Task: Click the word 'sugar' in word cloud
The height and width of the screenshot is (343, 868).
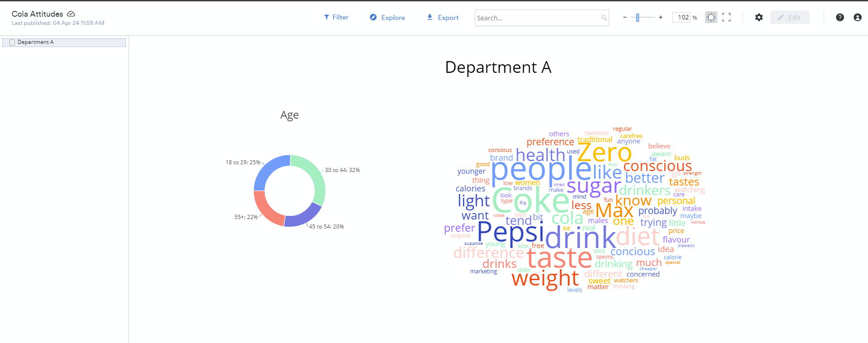Action: click(593, 186)
